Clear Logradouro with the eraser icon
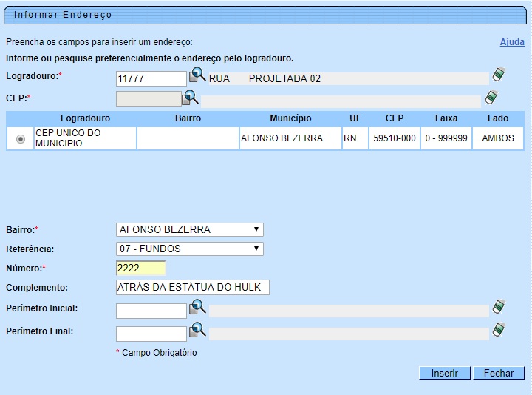Screen dimensions: 532x395 click(x=500, y=75)
